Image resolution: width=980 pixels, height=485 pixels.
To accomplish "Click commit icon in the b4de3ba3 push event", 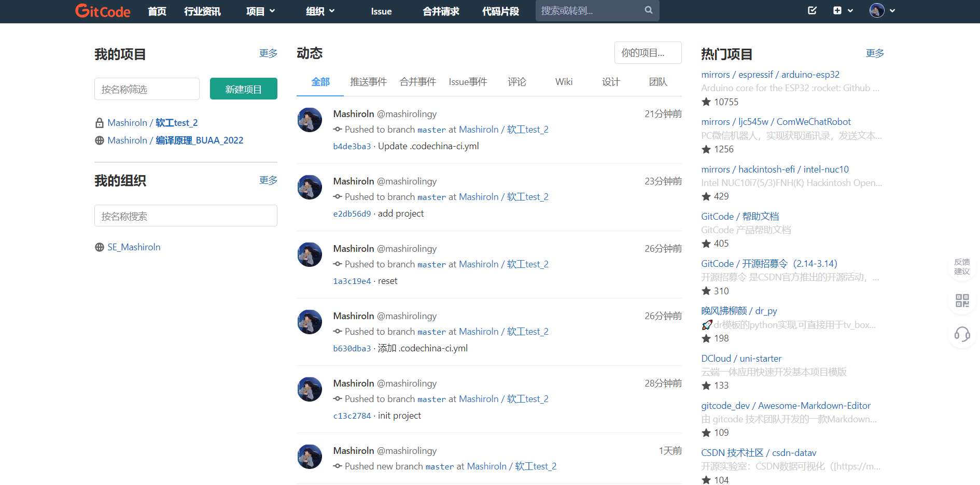I will tap(338, 130).
